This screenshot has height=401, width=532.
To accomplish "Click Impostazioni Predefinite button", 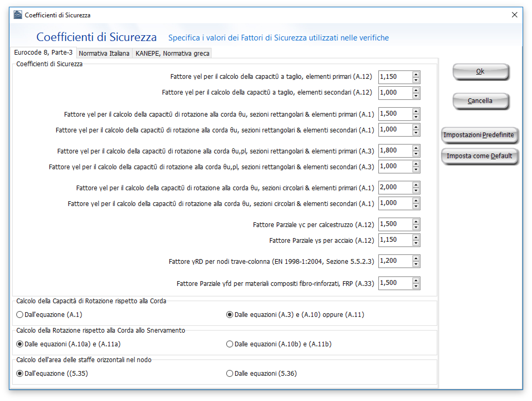I will [x=479, y=135].
